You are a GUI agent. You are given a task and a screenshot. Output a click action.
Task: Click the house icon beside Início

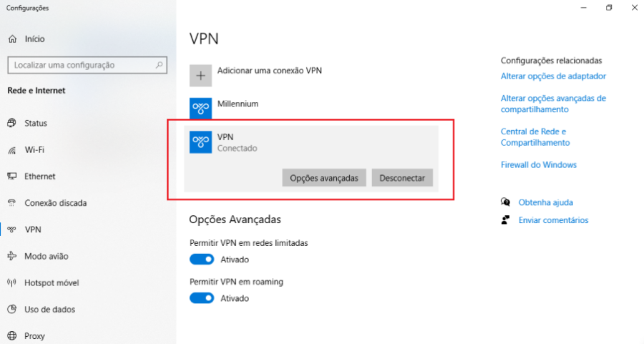[x=12, y=39]
